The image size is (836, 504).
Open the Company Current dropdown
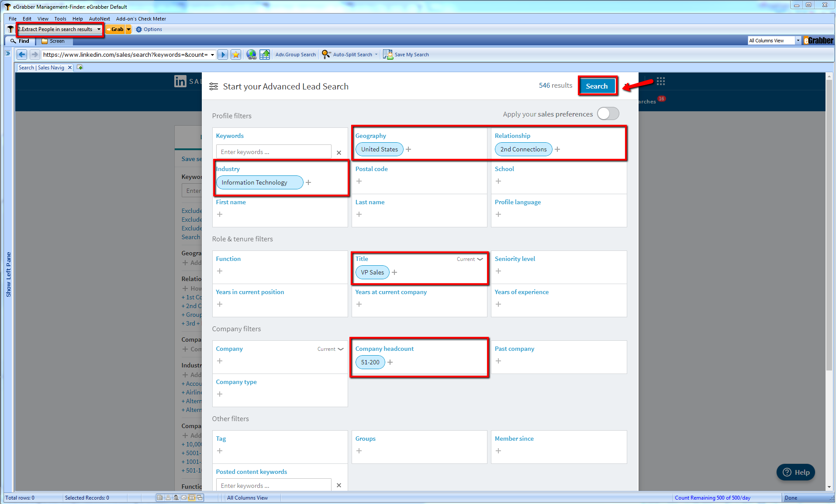coord(331,349)
